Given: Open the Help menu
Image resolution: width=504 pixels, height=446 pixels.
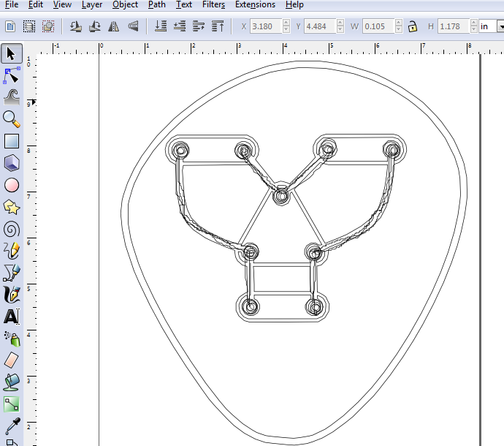Looking at the screenshot, I should pos(294,4).
